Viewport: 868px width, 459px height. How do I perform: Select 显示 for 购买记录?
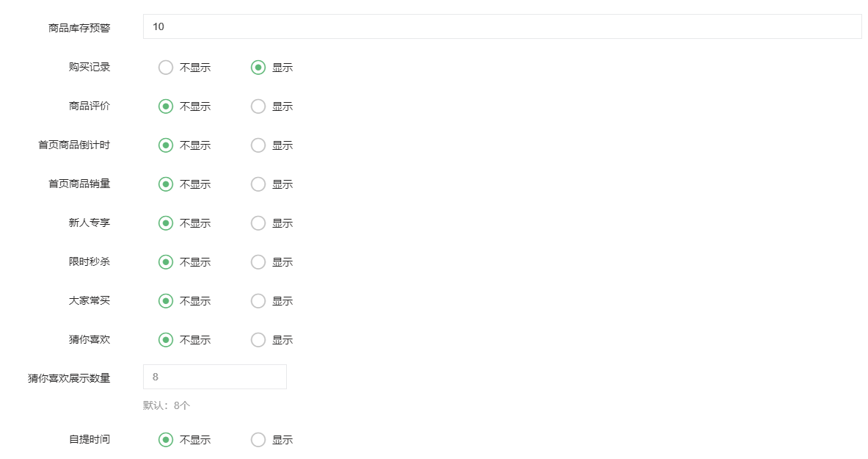click(x=258, y=68)
